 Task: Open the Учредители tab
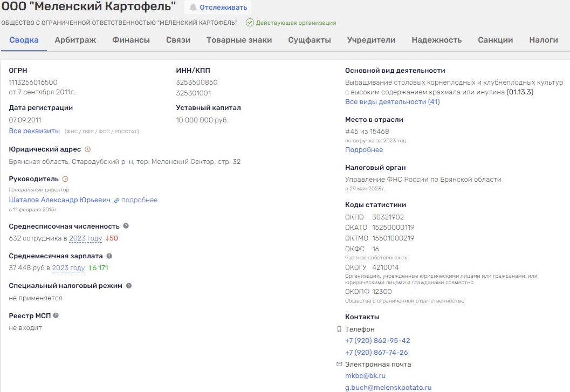(x=371, y=40)
